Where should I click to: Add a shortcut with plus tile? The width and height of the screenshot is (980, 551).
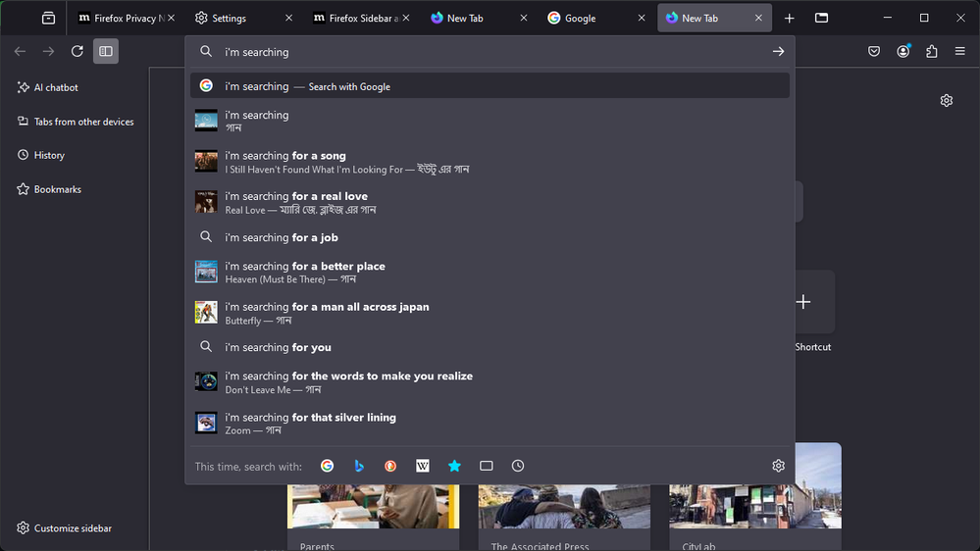[x=803, y=302]
